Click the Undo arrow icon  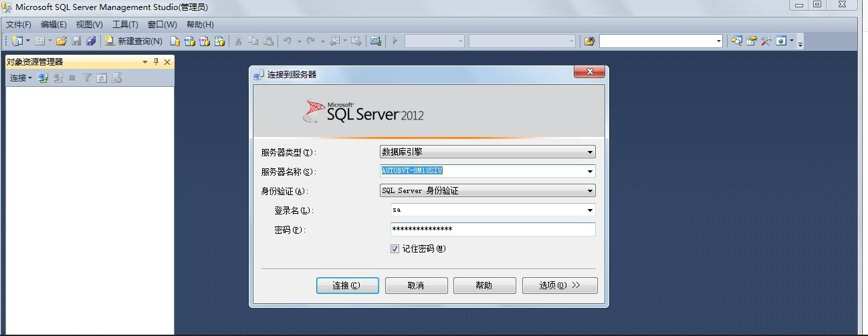pyautogui.click(x=288, y=41)
